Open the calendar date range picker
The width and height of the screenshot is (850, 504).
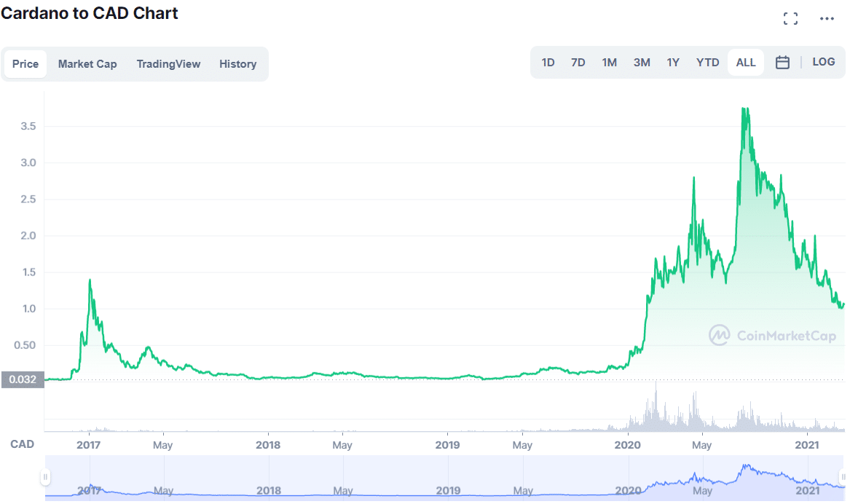pyautogui.click(x=782, y=63)
